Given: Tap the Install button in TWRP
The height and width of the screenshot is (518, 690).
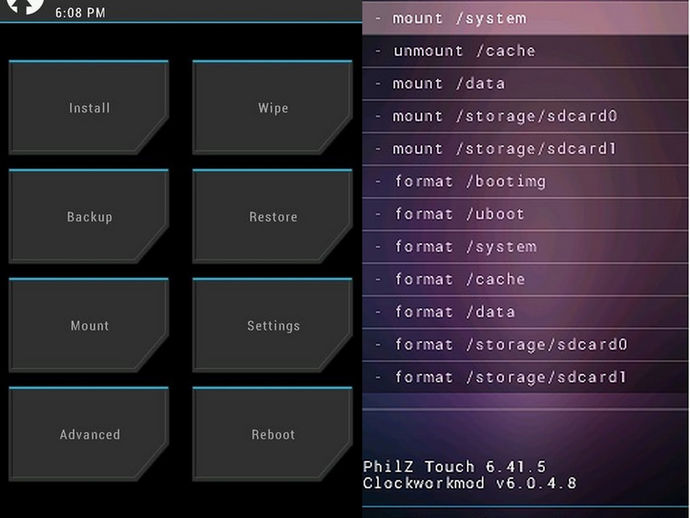Looking at the screenshot, I should (x=89, y=107).
